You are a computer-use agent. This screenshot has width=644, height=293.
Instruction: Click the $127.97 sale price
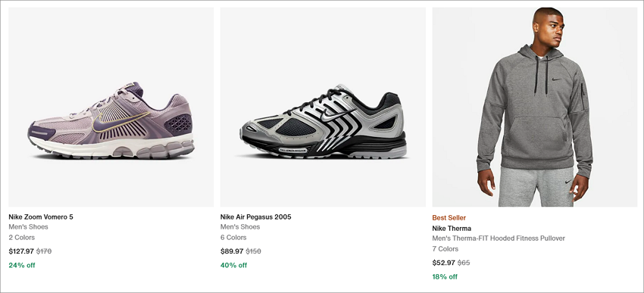pos(21,251)
